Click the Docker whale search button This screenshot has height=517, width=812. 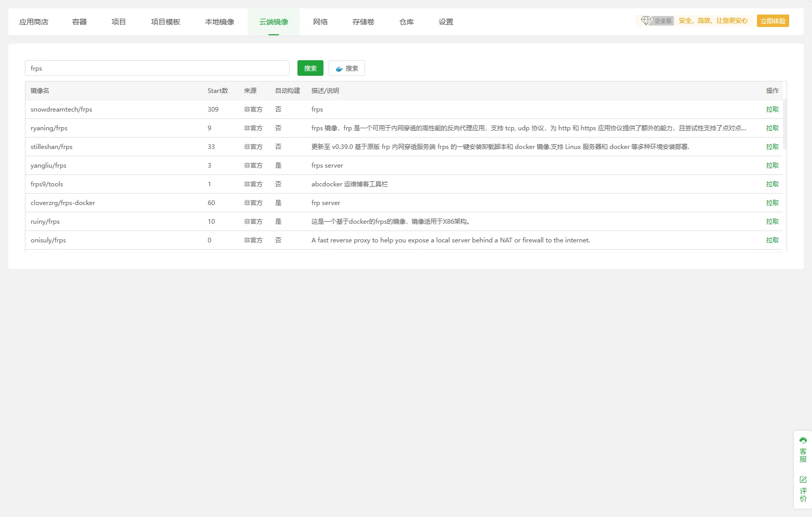(x=346, y=69)
